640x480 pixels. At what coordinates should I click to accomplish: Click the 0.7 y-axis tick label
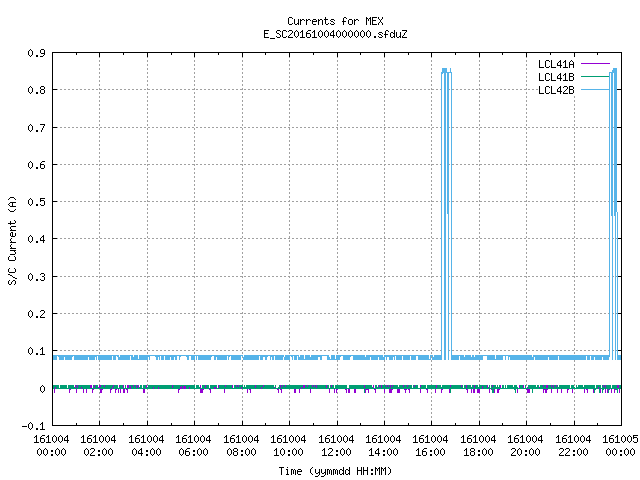(x=36, y=128)
